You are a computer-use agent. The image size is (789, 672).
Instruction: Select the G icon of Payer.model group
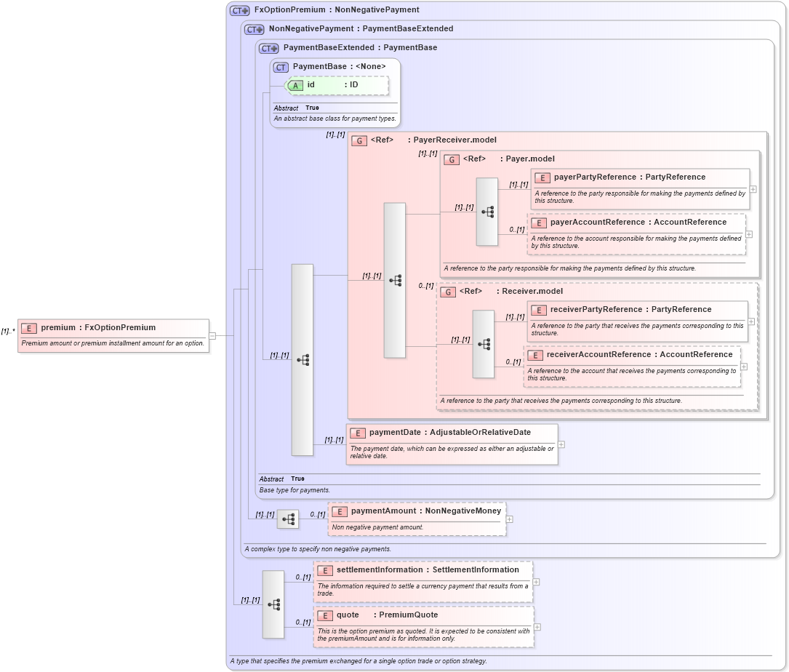pos(451,159)
